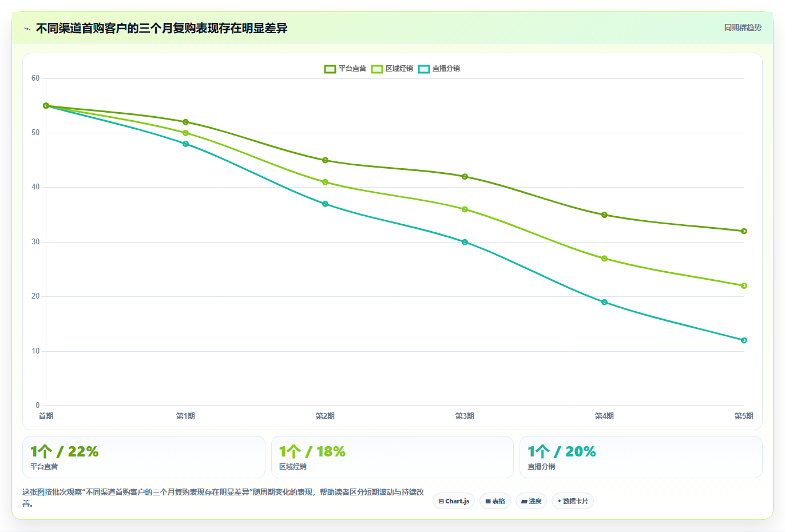Click the 第5期 x-axis label
The image size is (785, 532).
tap(744, 416)
